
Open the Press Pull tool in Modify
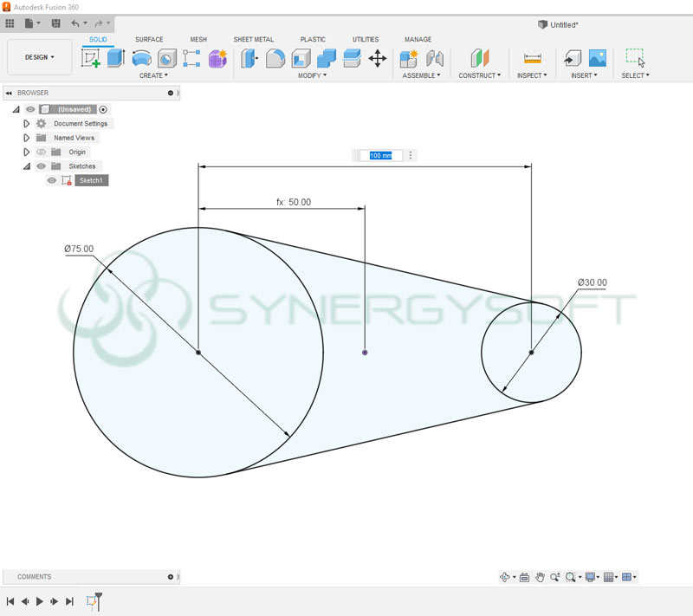click(x=249, y=59)
